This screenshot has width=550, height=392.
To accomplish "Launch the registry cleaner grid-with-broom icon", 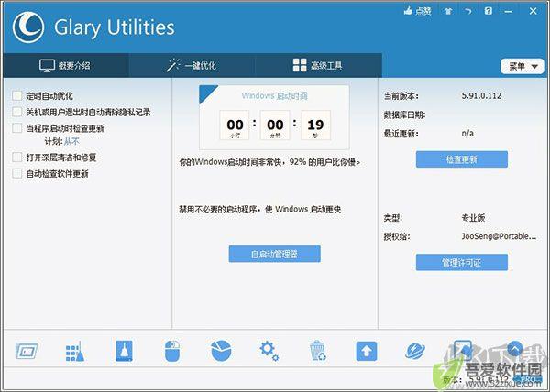I will point(75,351).
